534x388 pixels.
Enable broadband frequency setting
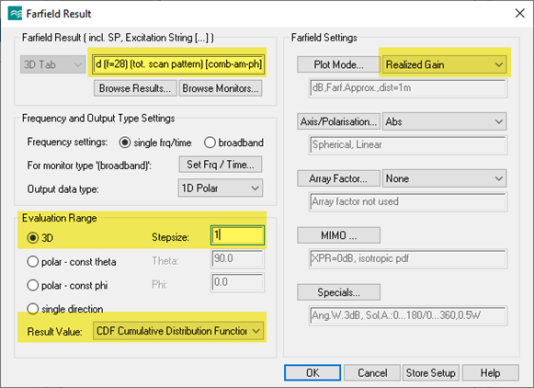coord(210,142)
